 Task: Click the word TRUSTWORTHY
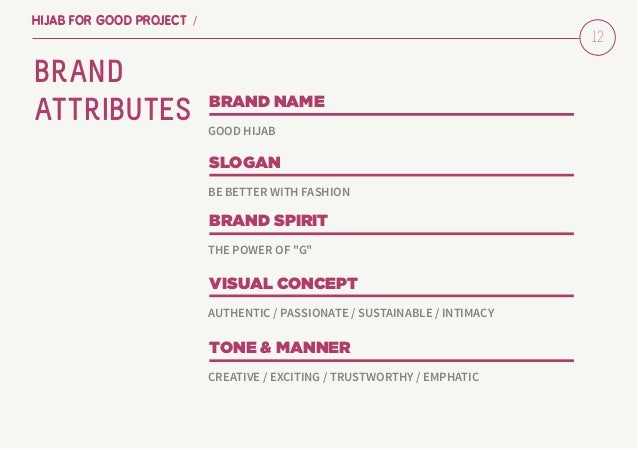[x=371, y=377]
